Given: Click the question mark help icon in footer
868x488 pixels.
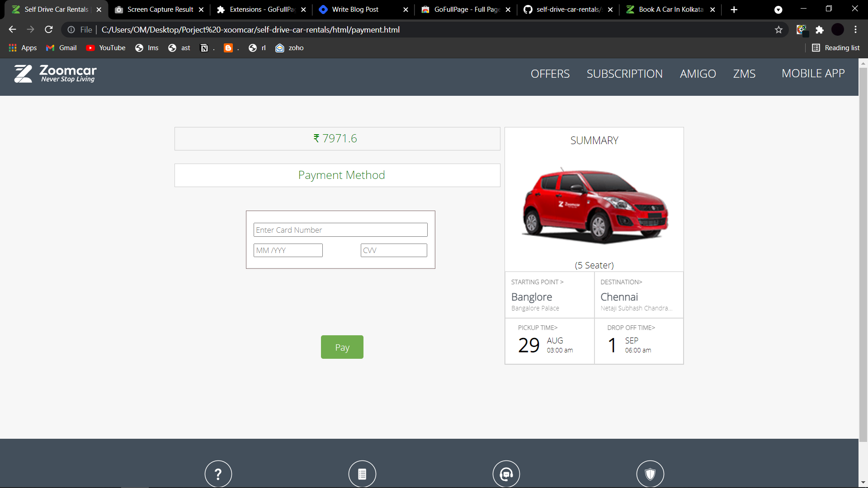Looking at the screenshot, I should click(x=218, y=474).
